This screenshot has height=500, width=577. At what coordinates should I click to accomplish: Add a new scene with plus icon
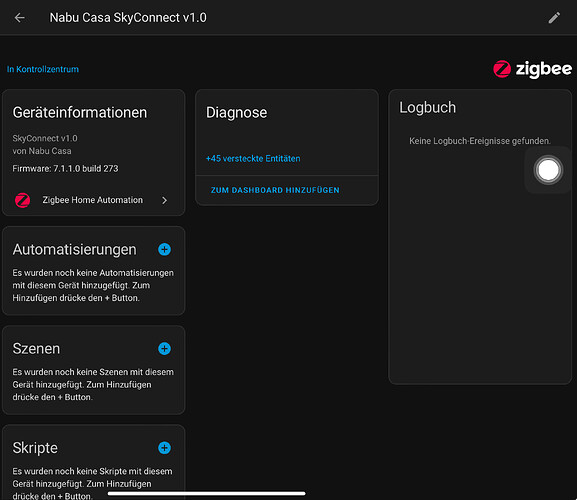[164, 348]
